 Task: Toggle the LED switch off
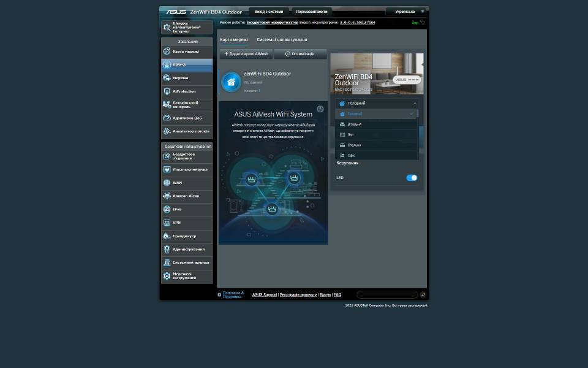[x=412, y=178]
